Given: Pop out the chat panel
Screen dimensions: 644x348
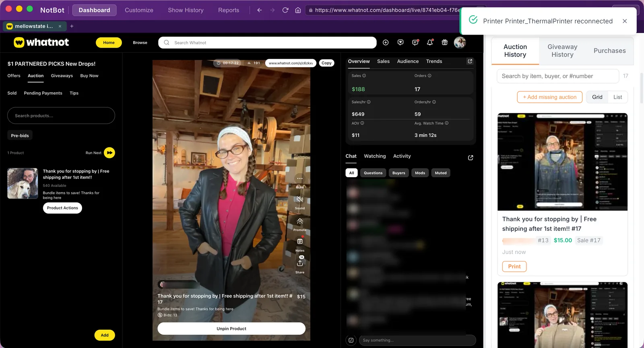Looking at the screenshot, I should coord(471,157).
